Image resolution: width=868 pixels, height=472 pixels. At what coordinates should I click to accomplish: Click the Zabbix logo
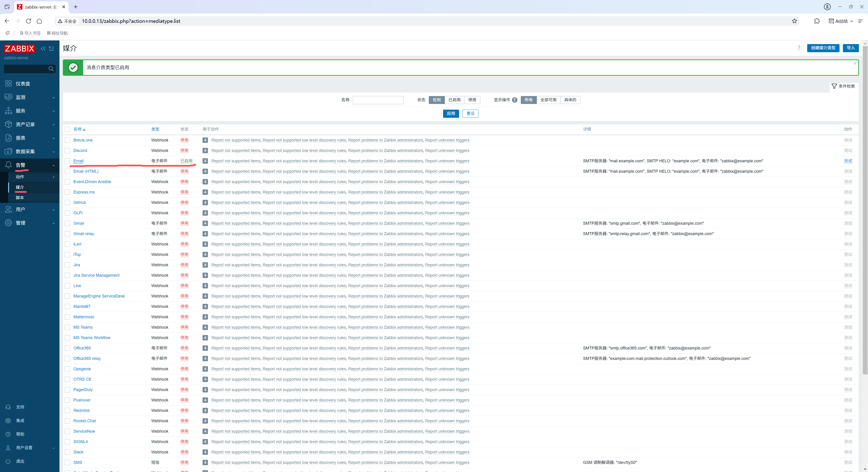(x=19, y=49)
